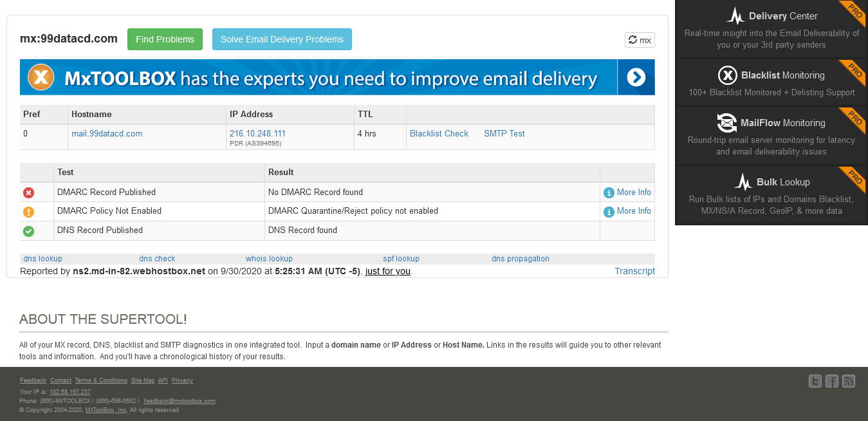This screenshot has width=868, height=421.
Task: Open the mail.99datacd.com hostname link
Action: (x=107, y=134)
